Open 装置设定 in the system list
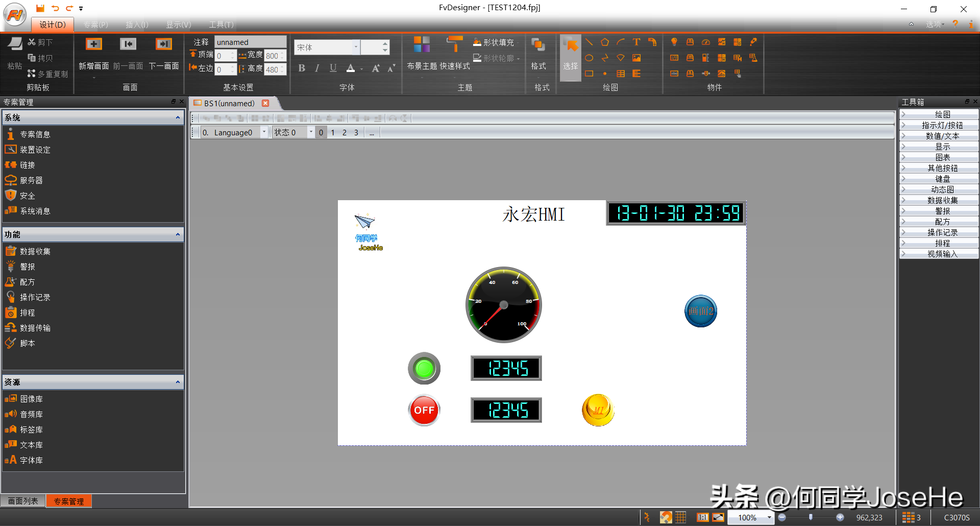Image resolution: width=980 pixels, height=526 pixels. tap(35, 150)
